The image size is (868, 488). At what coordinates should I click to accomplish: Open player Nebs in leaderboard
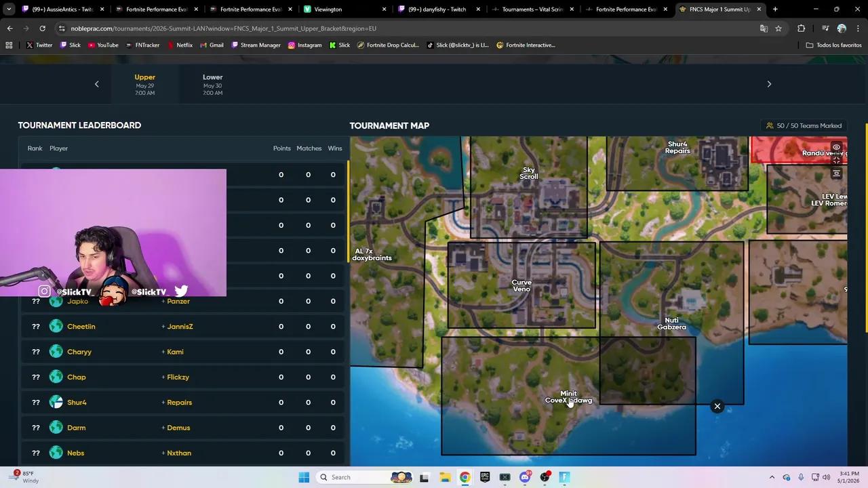coord(75,453)
